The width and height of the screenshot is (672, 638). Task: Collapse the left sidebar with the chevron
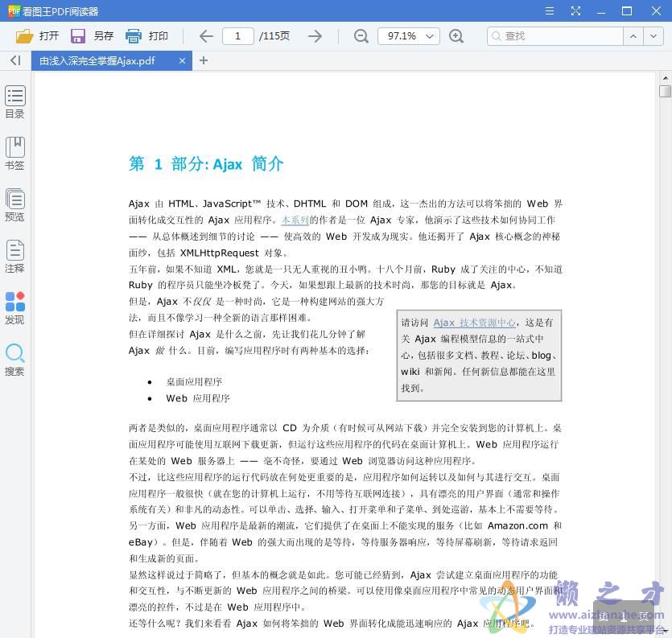click(x=14, y=60)
